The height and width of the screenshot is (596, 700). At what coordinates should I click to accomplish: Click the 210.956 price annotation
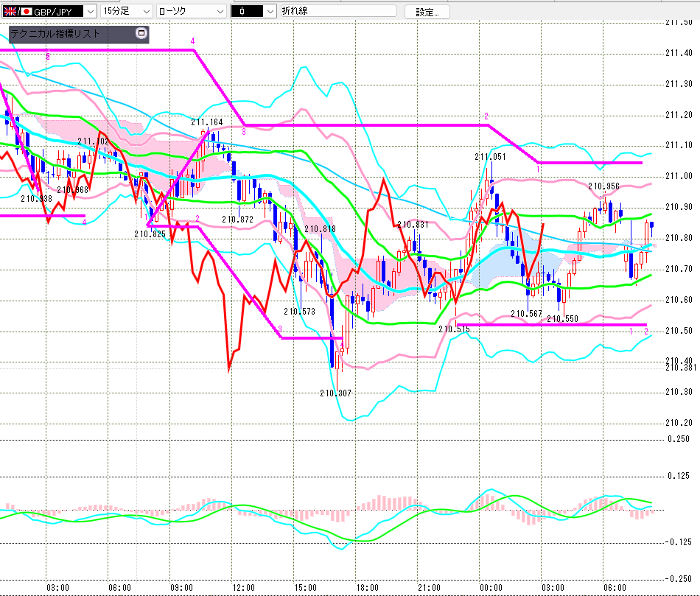point(603,186)
